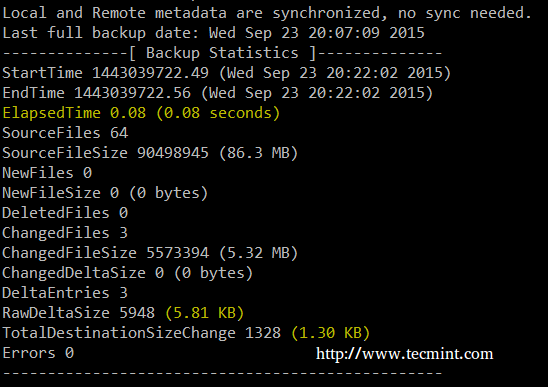Click the SourceFileSize 90498945 value
Viewport: 548px width, 387px height.
pyautogui.click(x=173, y=153)
